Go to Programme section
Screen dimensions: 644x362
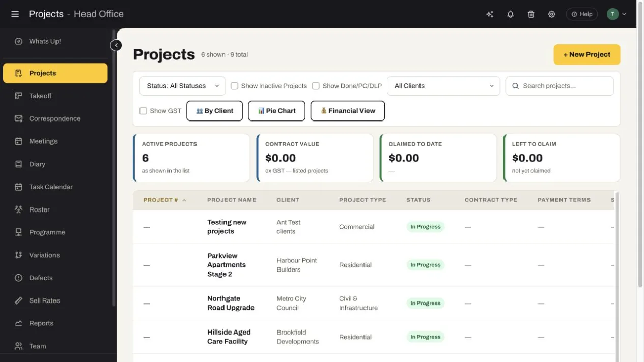click(x=55, y=232)
